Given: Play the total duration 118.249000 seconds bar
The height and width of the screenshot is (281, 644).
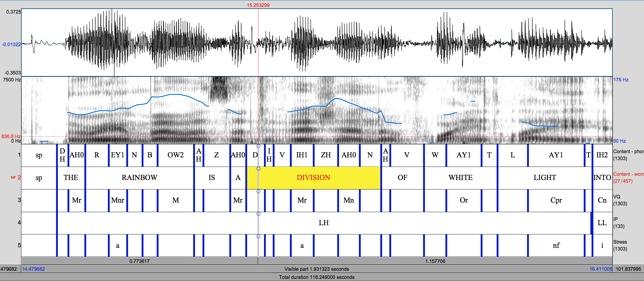Looking at the screenshot, I should pos(316,277).
